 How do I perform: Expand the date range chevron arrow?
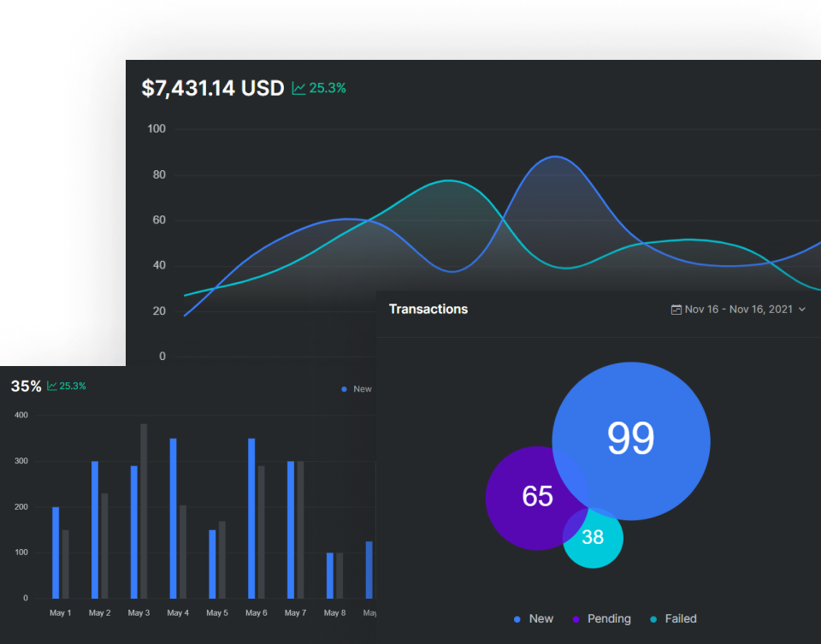click(x=801, y=310)
